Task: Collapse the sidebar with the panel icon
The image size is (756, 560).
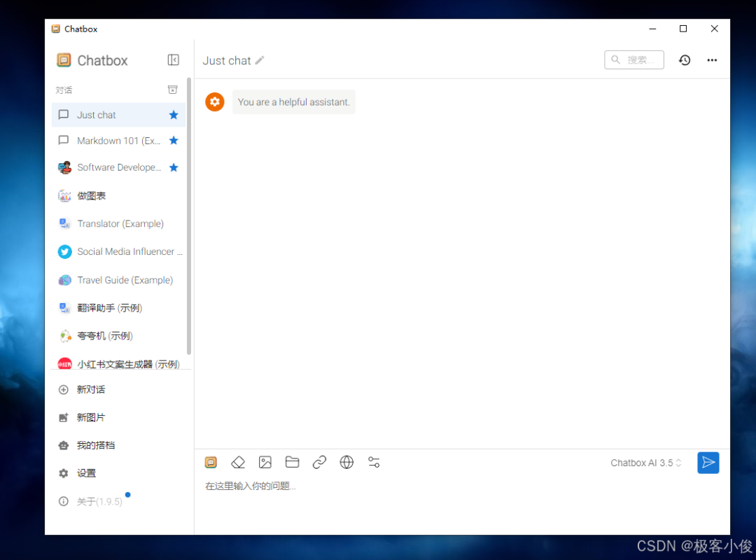Action: click(173, 59)
